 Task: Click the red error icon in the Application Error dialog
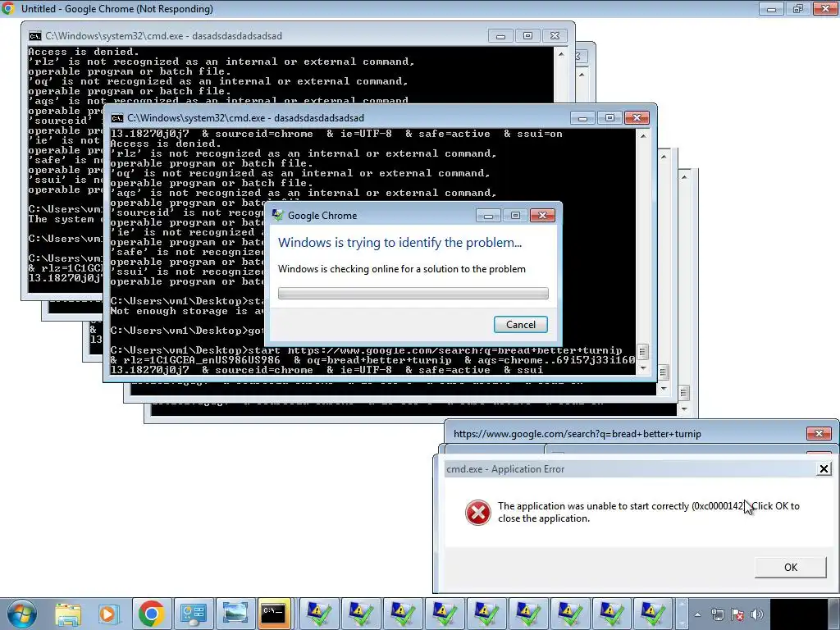[478, 513]
